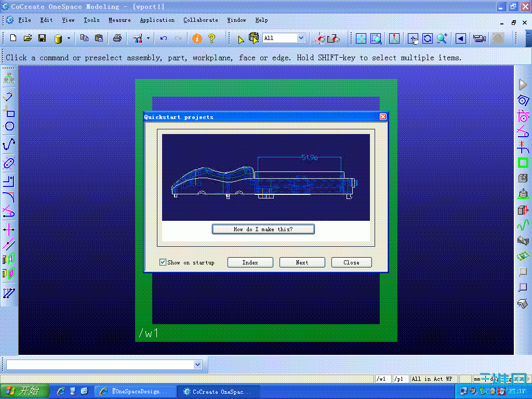Click the All in Act WP status field

[434, 379]
